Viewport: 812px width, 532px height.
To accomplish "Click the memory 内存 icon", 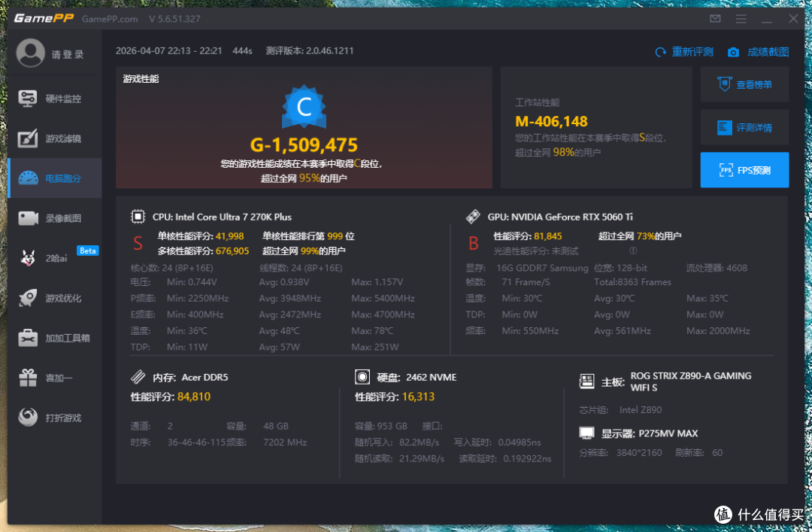I will [x=138, y=377].
